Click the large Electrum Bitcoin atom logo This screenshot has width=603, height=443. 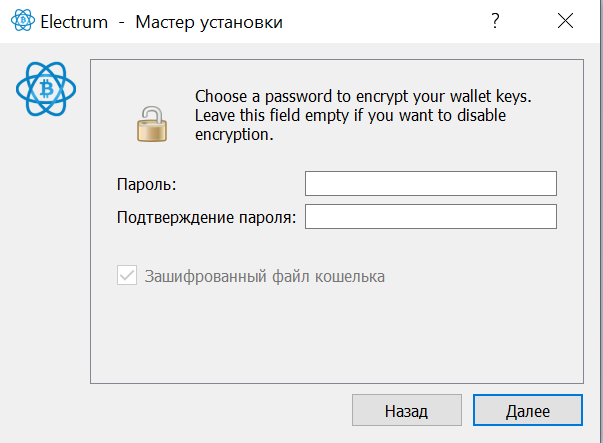tap(46, 89)
